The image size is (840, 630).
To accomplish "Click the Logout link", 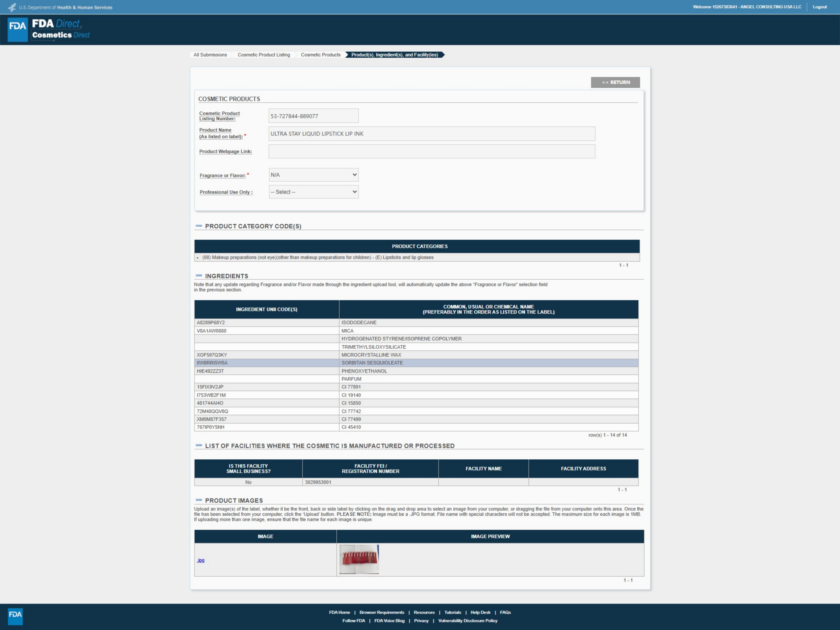I will (x=819, y=7).
